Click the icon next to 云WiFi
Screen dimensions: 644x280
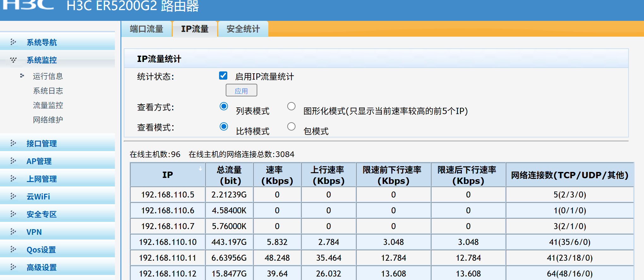pos(13,196)
